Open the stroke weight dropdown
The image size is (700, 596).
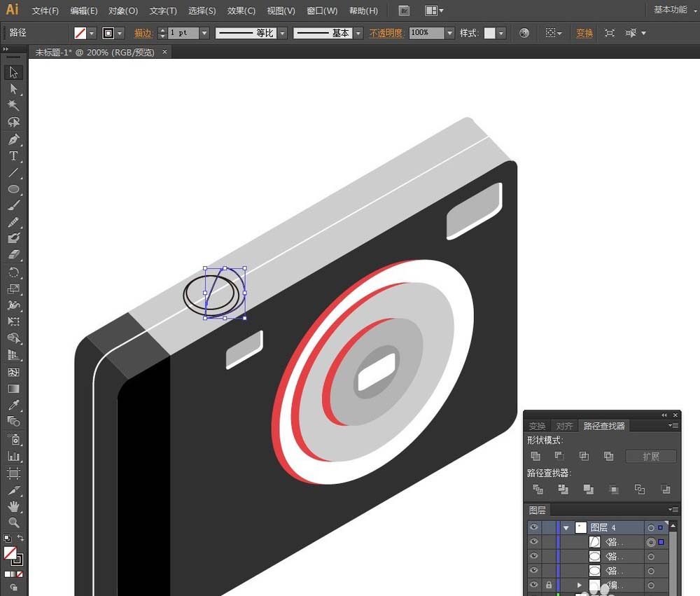(x=204, y=33)
